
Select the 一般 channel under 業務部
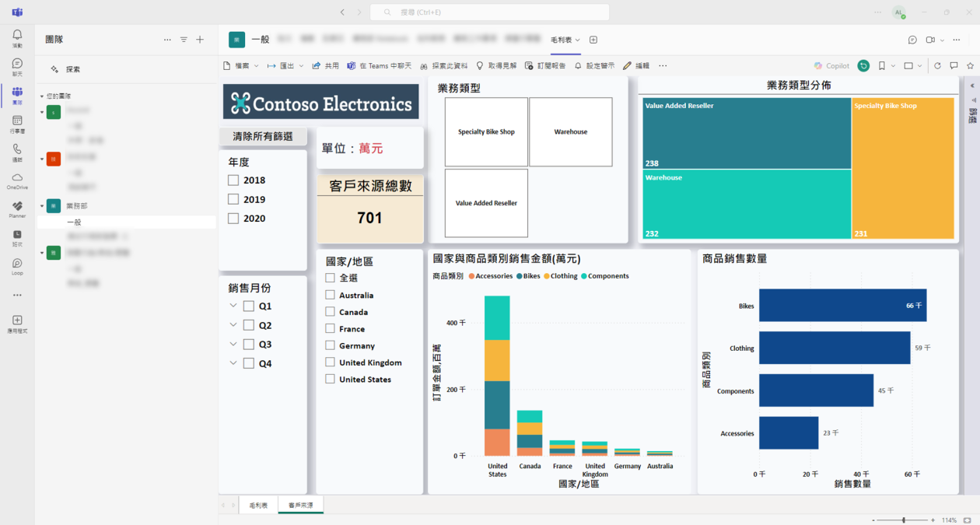click(75, 222)
